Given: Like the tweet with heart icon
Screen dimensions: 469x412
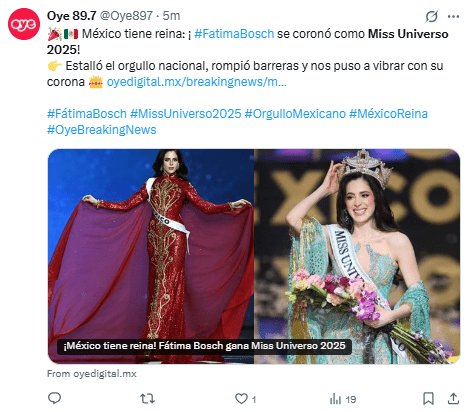Looking at the screenshot, I should pyautogui.click(x=245, y=399).
